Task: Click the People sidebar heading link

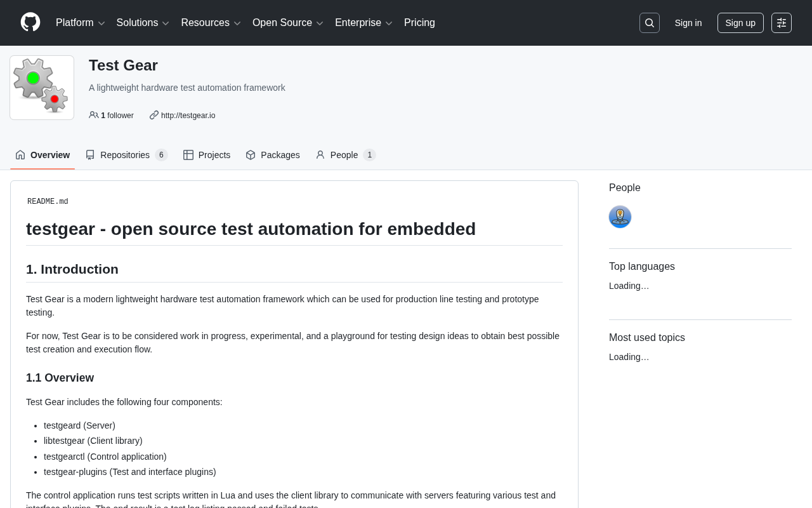Action: tap(625, 188)
